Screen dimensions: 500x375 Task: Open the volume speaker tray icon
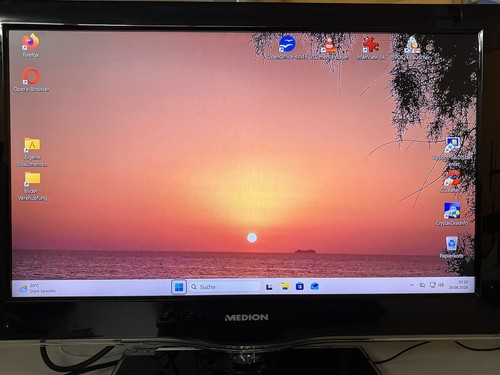tap(441, 285)
